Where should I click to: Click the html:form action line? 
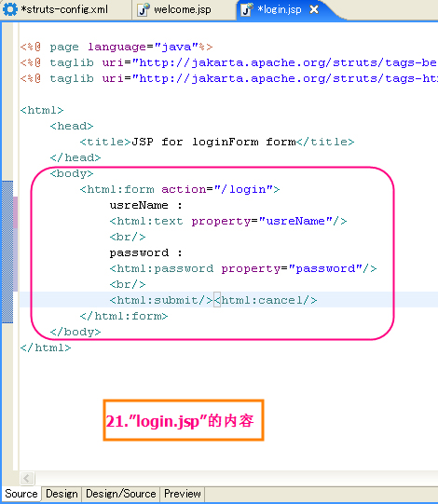(180, 189)
